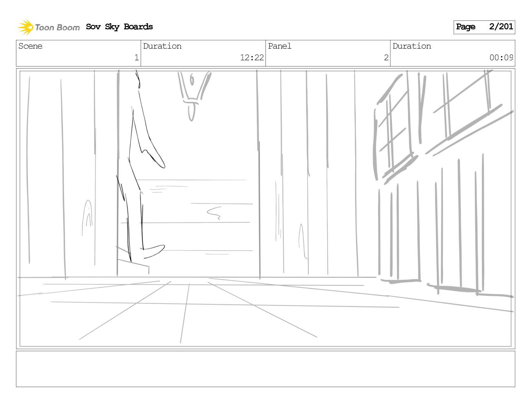
Task: Click the panel duration value '00:09'
Action: coord(501,58)
